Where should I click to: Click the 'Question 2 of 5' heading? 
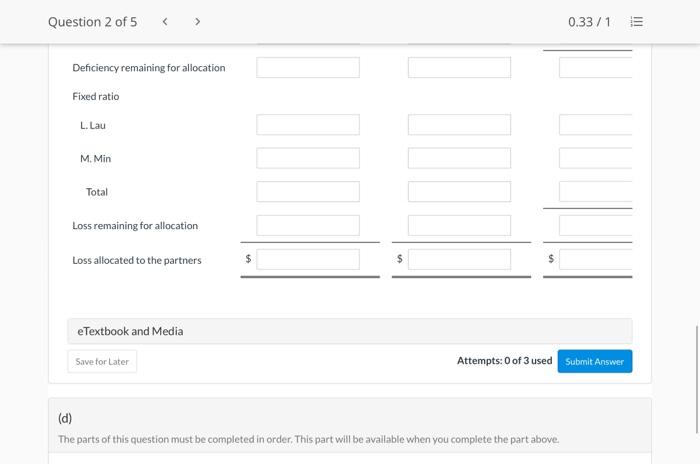92,21
